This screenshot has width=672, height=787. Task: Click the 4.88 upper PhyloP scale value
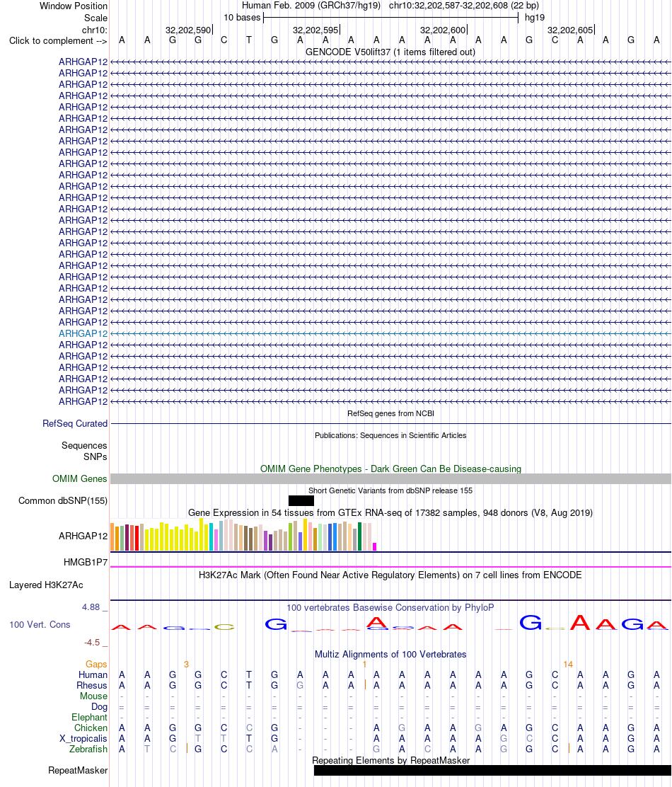91,607
